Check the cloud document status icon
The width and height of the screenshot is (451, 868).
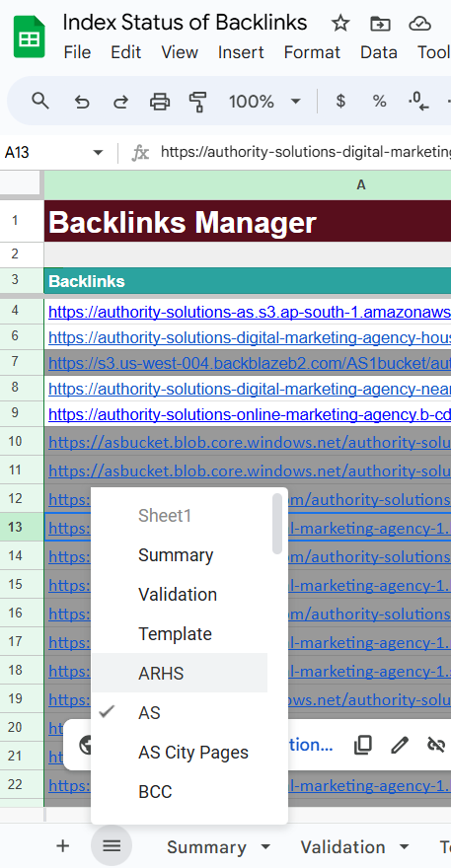coord(419,24)
